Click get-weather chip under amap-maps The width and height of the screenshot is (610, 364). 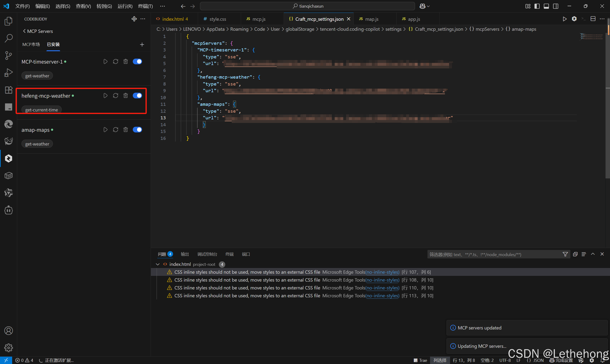(37, 144)
